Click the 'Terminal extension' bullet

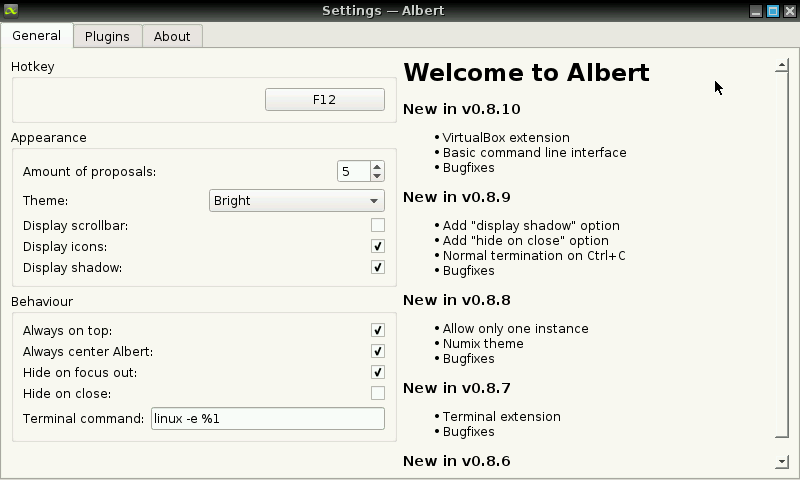pos(502,417)
